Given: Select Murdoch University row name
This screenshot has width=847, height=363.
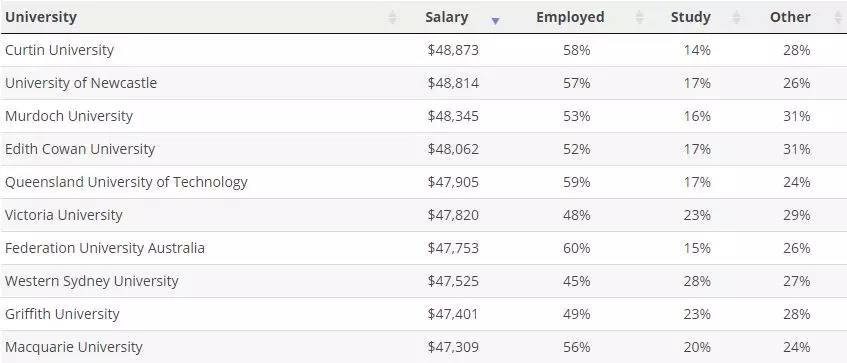Looking at the screenshot, I should (69, 116).
